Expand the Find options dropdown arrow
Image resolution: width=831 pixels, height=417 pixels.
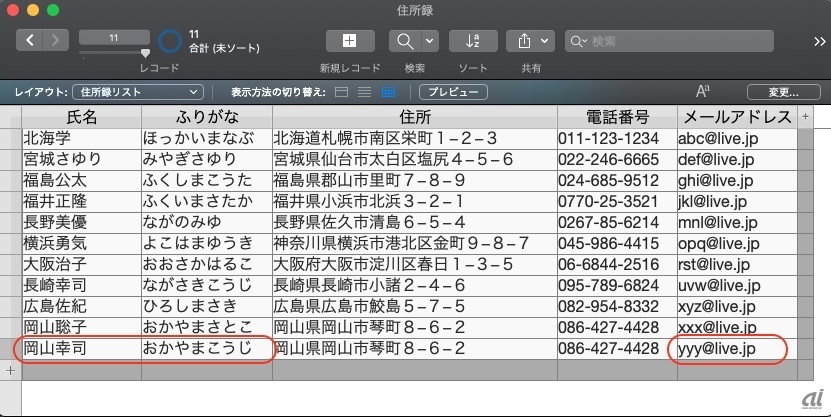[430, 41]
